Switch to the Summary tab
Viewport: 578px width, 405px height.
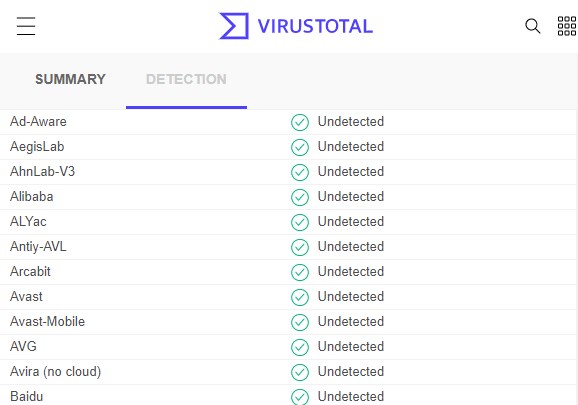[70, 79]
